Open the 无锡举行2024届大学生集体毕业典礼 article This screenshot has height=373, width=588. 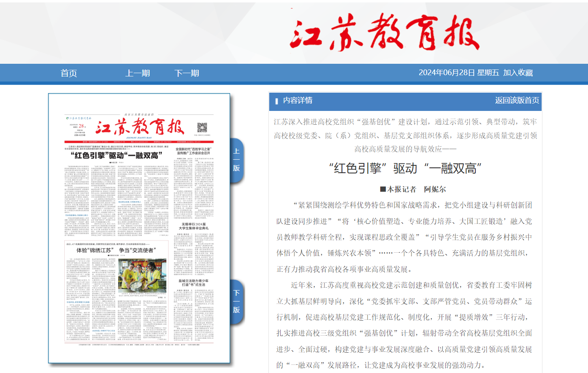194,226
